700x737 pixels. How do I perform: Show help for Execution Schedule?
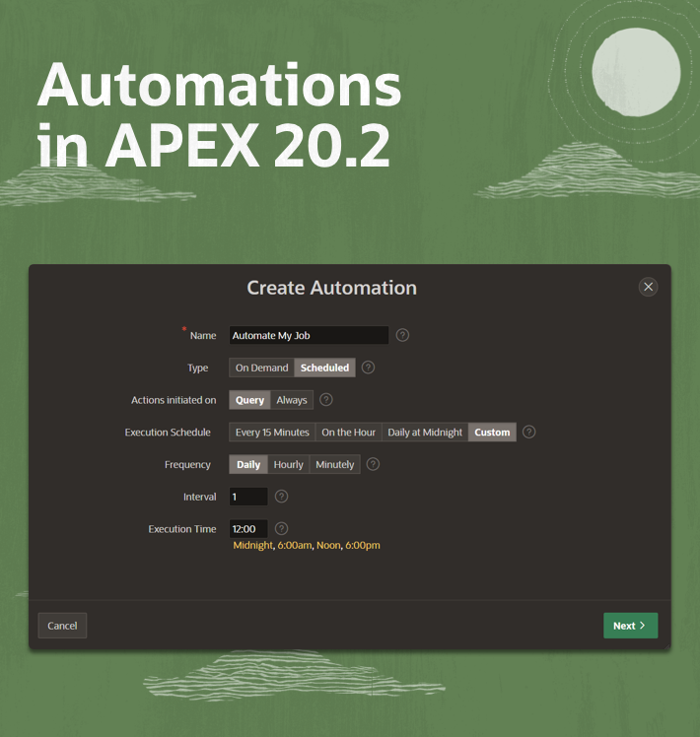[528, 432]
